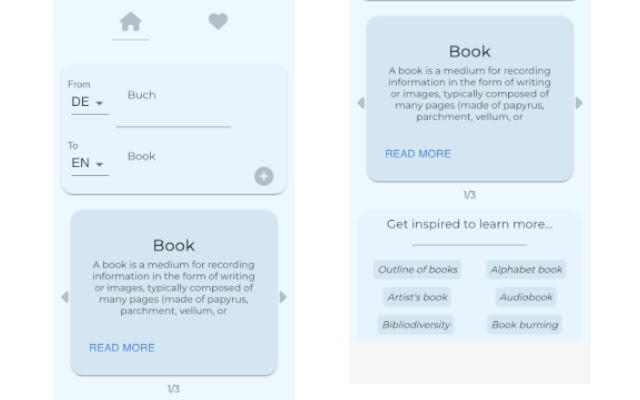Click the Book card title on left
640x400 pixels.
point(173,245)
